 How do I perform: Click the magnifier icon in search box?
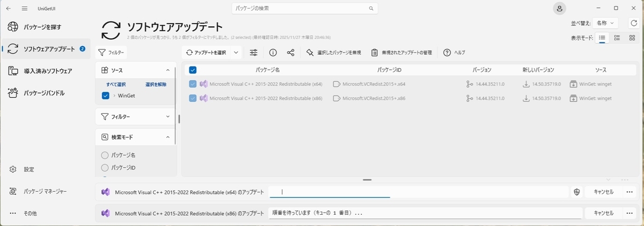371,9
